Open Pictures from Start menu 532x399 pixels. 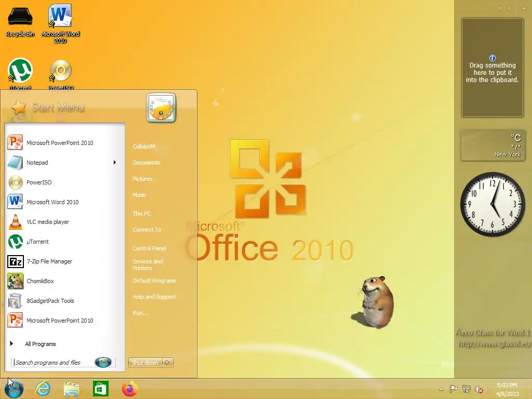[x=142, y=179]
